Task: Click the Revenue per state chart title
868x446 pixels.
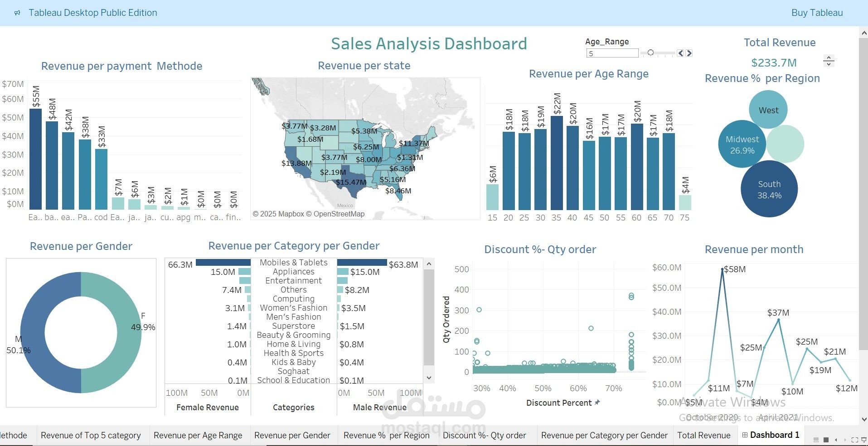Action: [364, 66]
